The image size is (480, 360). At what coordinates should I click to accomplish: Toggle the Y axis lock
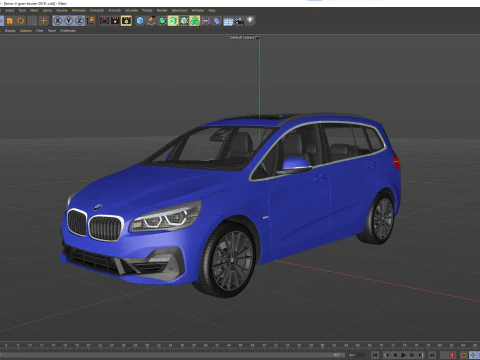click(x=68, y=21)
